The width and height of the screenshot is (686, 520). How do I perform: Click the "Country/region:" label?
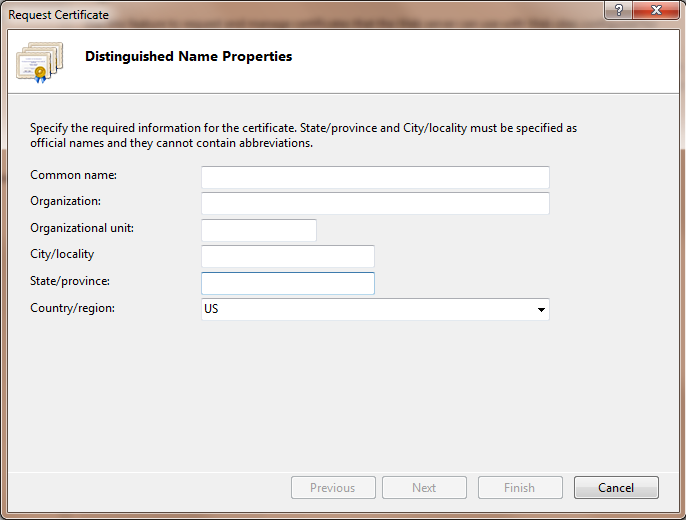72,308
